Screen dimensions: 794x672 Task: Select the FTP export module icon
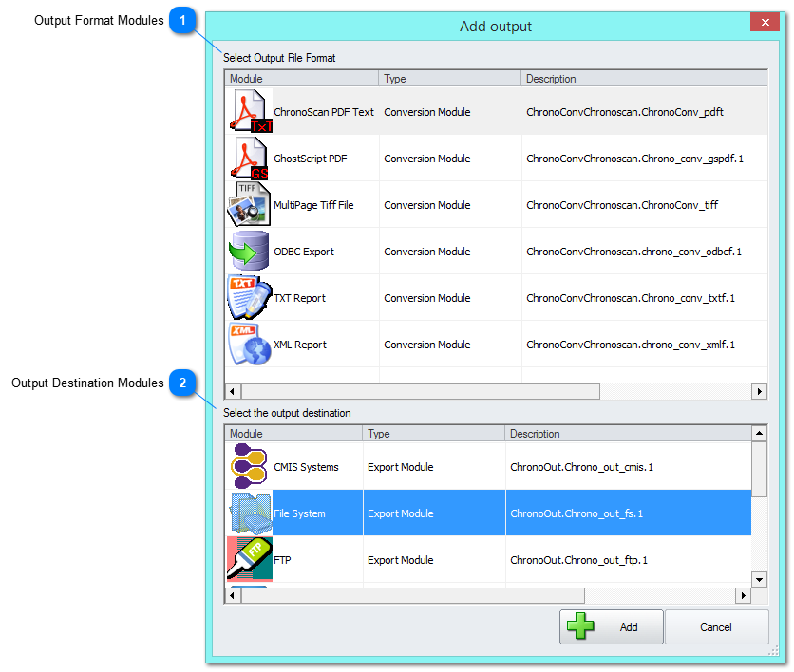point(249,559)
